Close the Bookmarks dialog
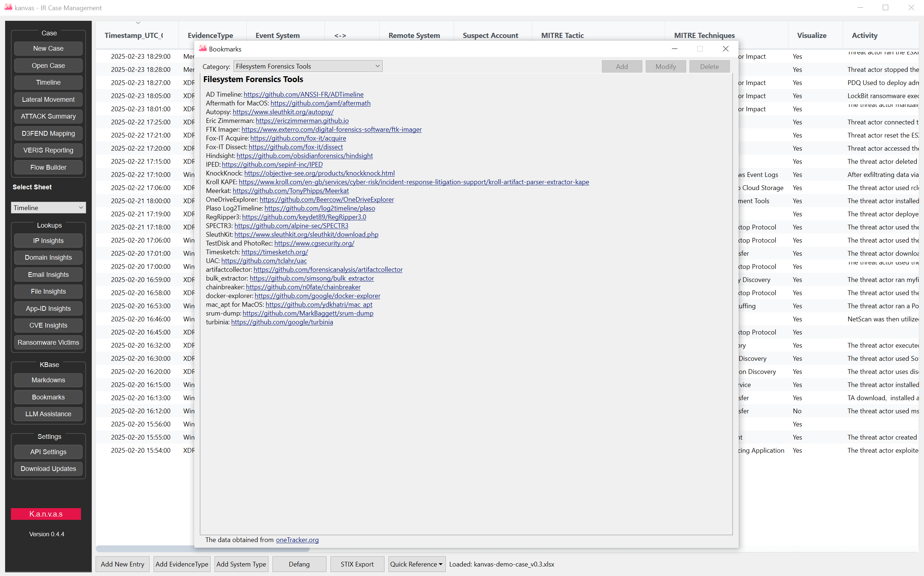924x576 pixels. [x=725, y=49]
